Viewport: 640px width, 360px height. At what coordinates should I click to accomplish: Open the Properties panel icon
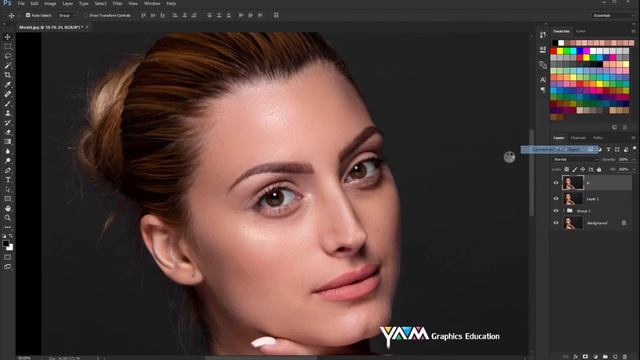(x=543, y=50)
